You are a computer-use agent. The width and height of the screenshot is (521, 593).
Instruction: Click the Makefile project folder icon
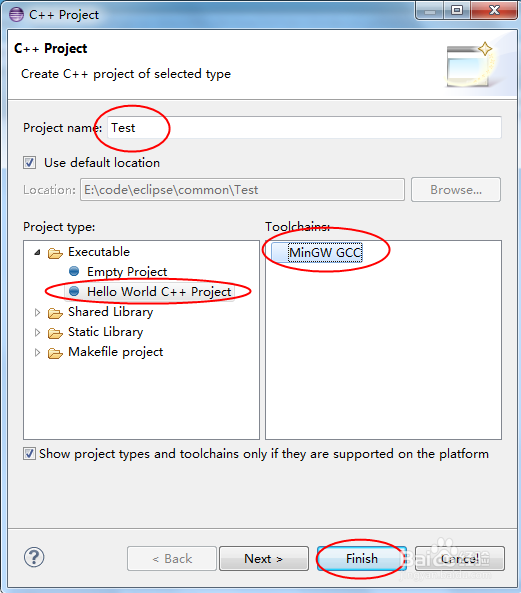coord(55,353)
